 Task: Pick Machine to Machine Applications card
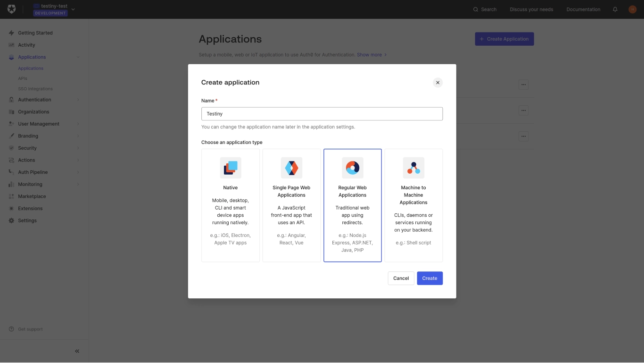[x=413, y=205]
